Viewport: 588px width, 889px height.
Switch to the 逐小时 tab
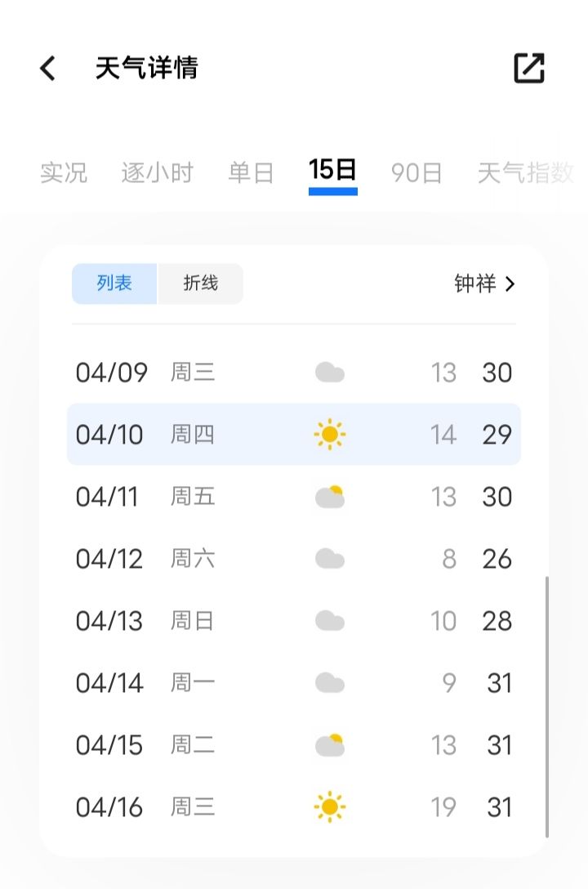click(x=158, y=172)
